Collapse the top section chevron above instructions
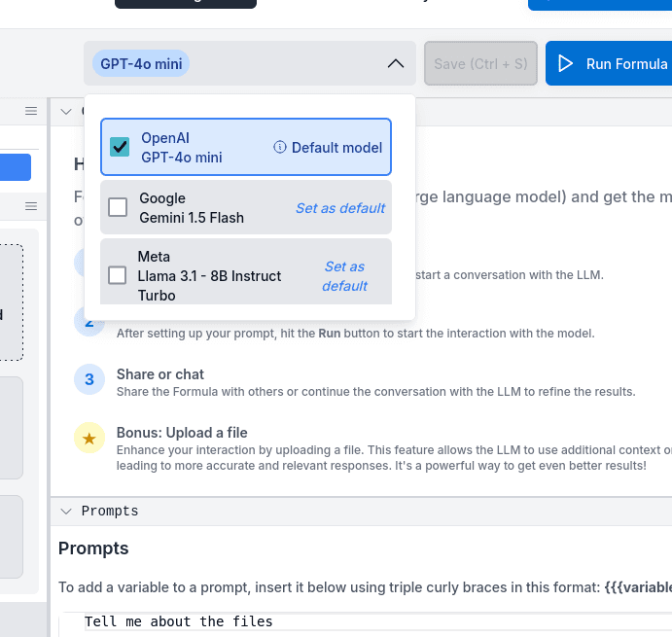 (x=66, y=112)
